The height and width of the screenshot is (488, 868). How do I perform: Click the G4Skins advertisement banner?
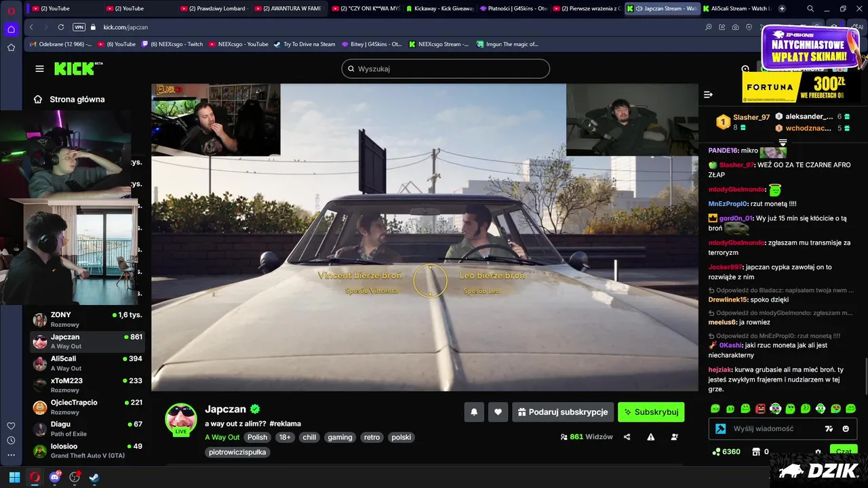click(811, 48)
